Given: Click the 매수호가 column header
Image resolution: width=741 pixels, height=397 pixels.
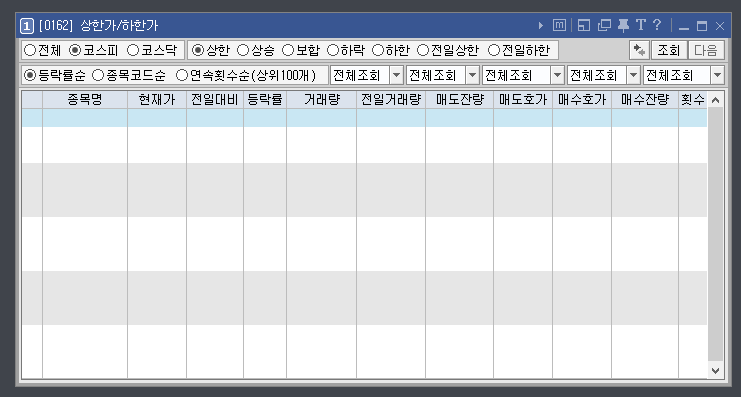Looking at the screenshot, I should point(582,100).
